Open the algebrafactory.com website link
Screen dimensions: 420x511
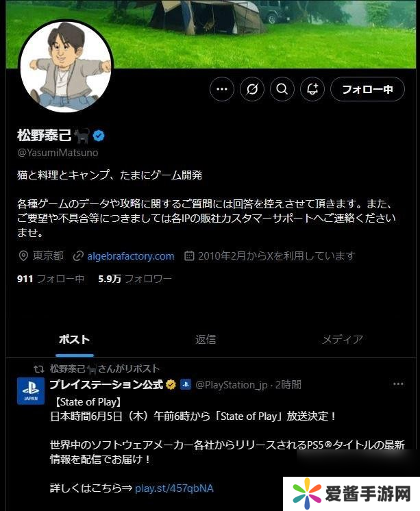tap(130, 256)
